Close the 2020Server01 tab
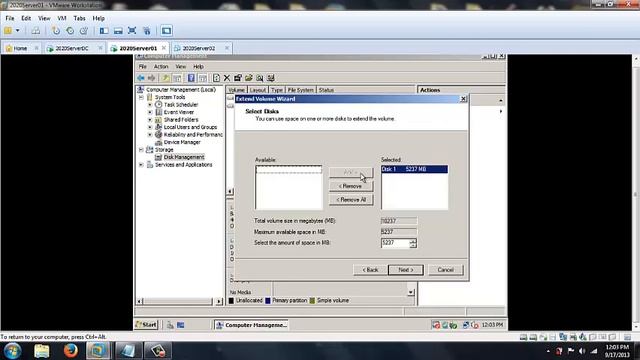Screen dimensions: 640x360 [164, 48]
